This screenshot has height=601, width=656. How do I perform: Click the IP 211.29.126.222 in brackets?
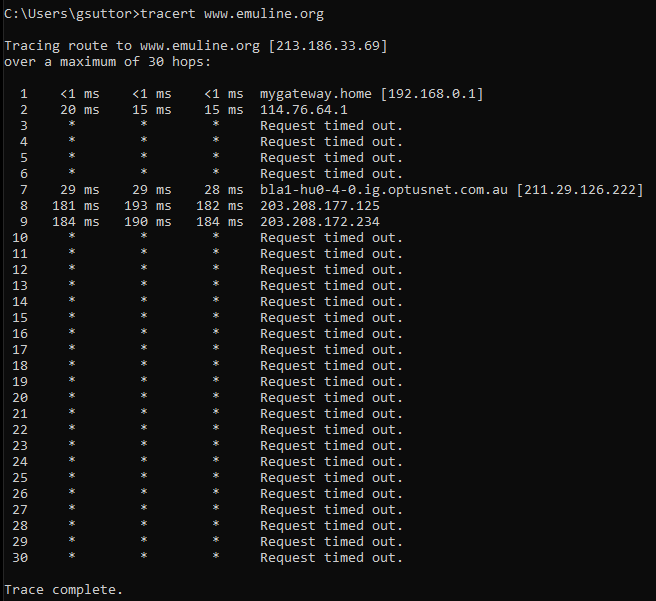(x=579, y=190)
